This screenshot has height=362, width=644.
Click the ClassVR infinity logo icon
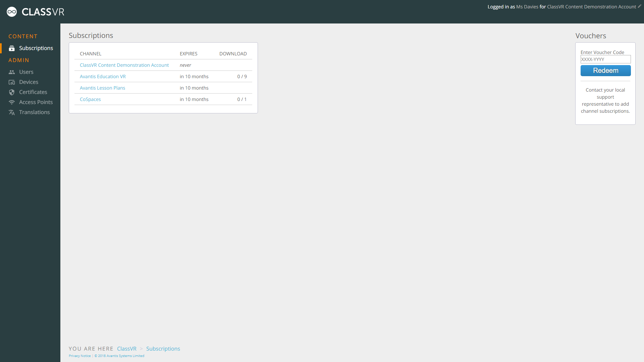pos(12,12)
